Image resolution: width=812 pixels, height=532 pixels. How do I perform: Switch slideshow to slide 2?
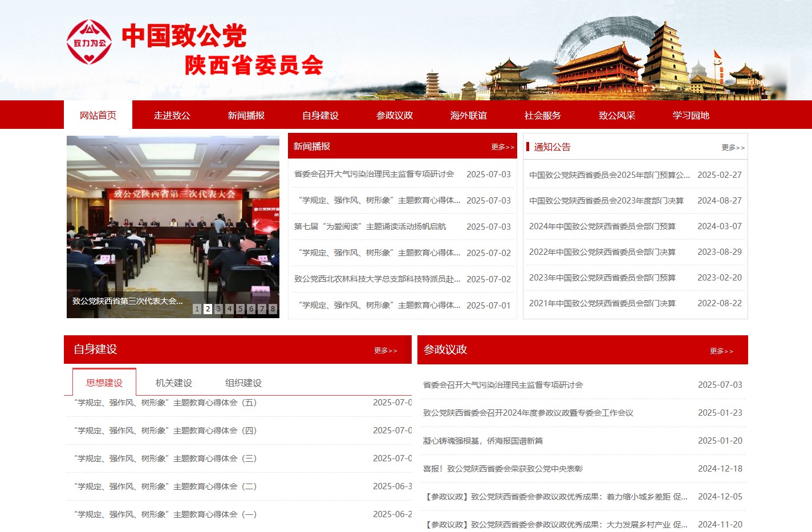click(208, 308)
